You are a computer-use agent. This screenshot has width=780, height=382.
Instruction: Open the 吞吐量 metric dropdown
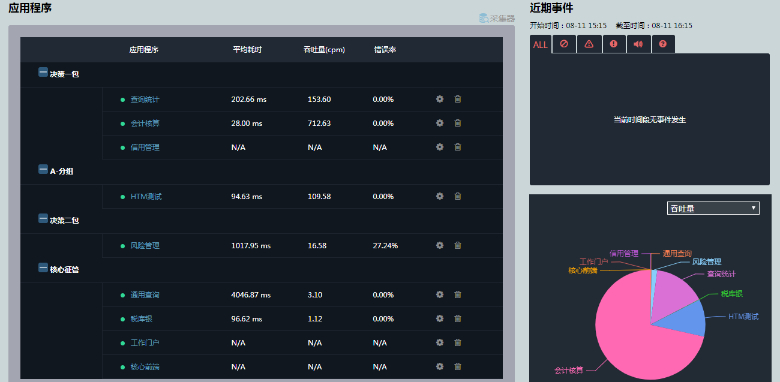(713, 208)
